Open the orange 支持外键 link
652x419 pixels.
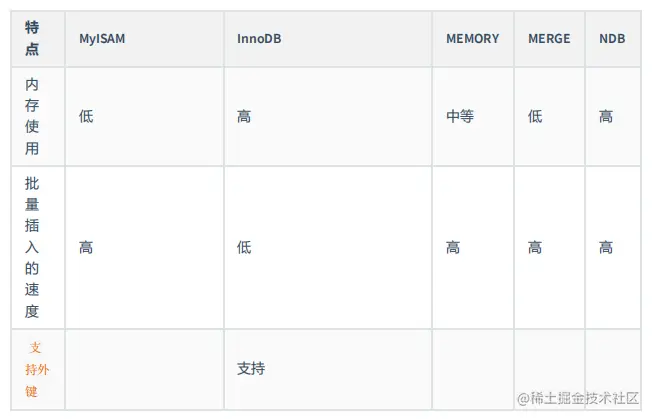pyautogui.click(x=33, y=369)
